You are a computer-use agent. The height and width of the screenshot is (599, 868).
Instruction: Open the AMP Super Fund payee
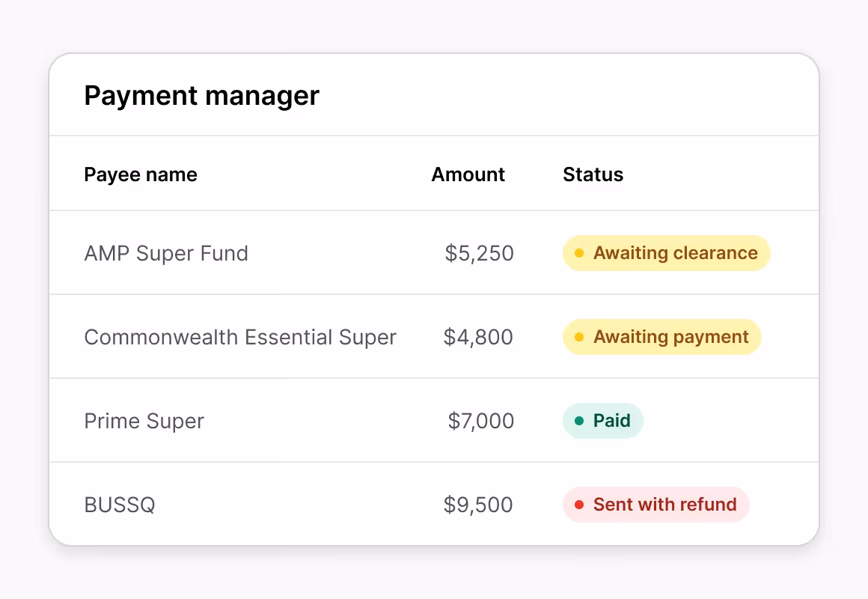pos(166,253)
